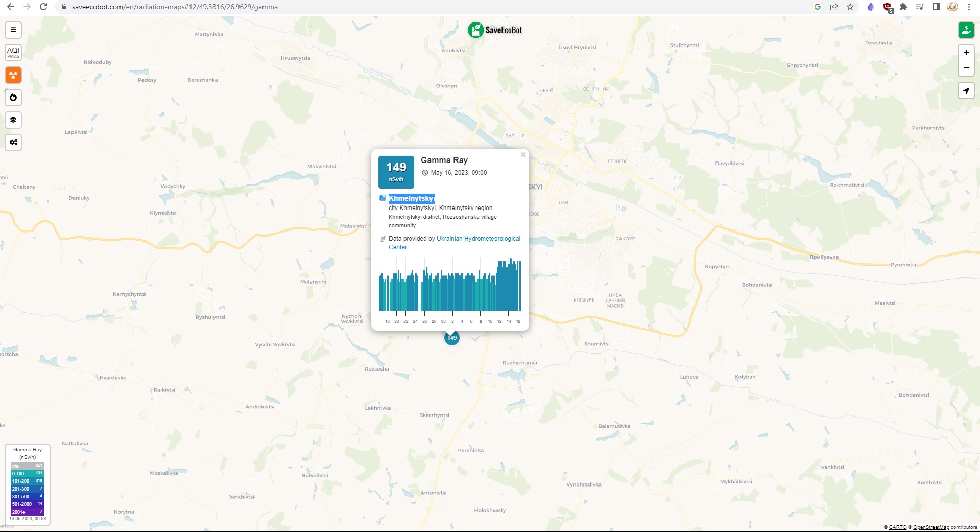Click the Pyrohivtsi town label
The height and width of the screenshot is (532, 980).
[x=903, y=265]
